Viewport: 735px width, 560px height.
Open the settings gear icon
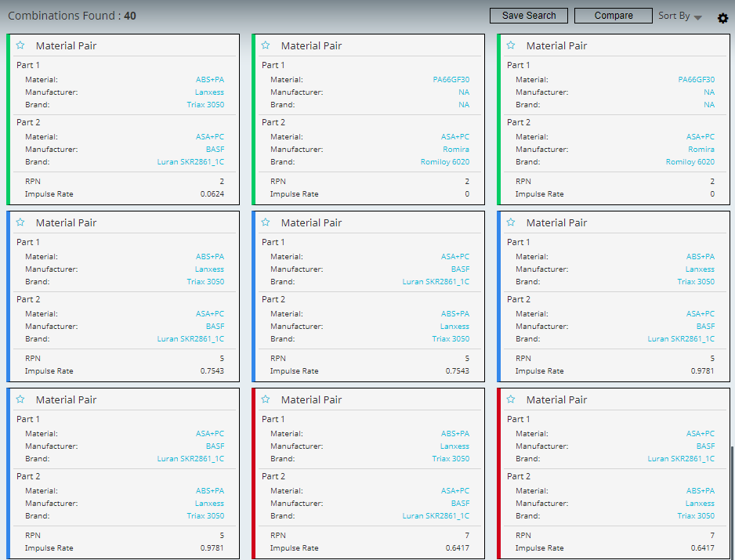coord(722,18)
